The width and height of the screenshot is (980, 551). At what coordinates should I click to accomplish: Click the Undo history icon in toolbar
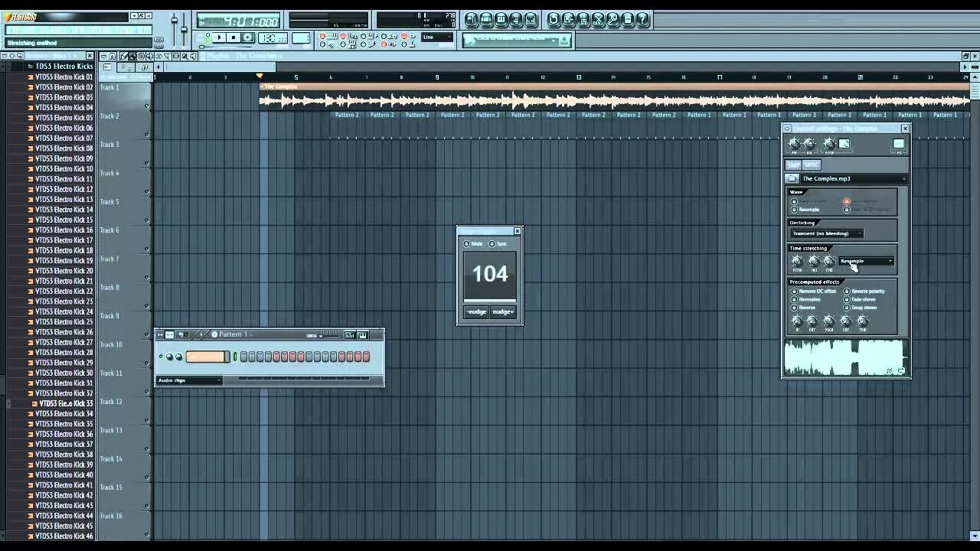553,20
